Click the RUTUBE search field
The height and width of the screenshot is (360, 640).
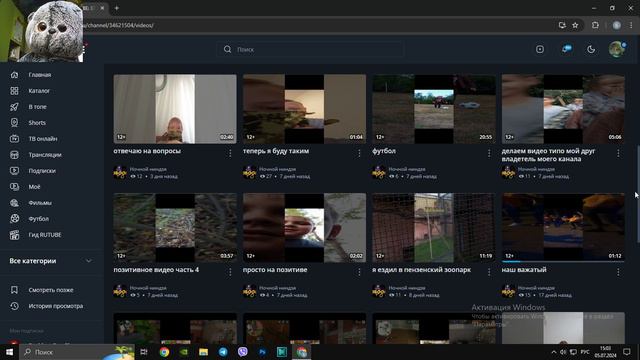click(x=310, y=49)
